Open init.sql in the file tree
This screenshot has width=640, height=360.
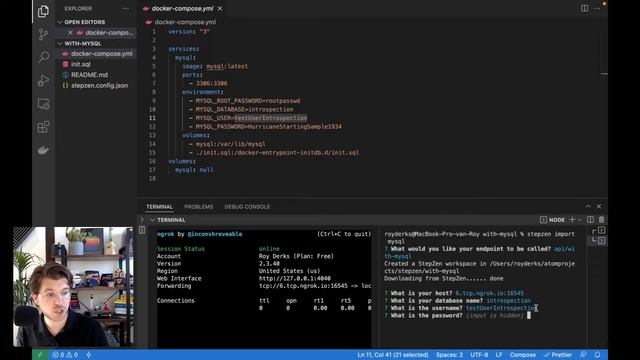(81, 64)
